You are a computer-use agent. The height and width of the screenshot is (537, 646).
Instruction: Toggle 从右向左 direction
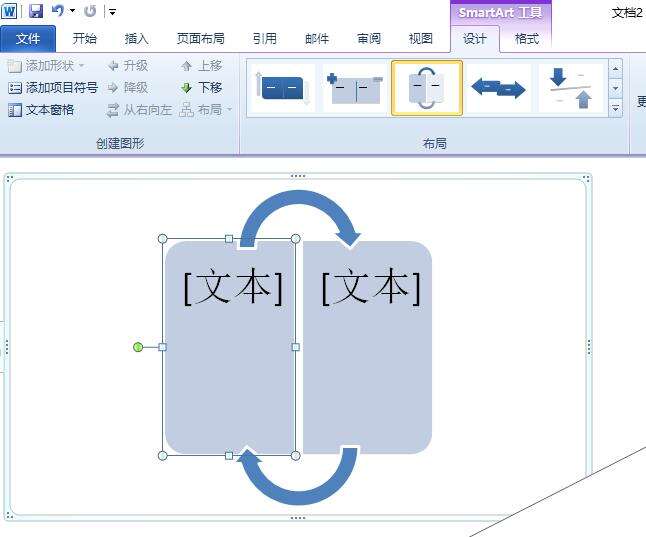(x=139, y=110)
